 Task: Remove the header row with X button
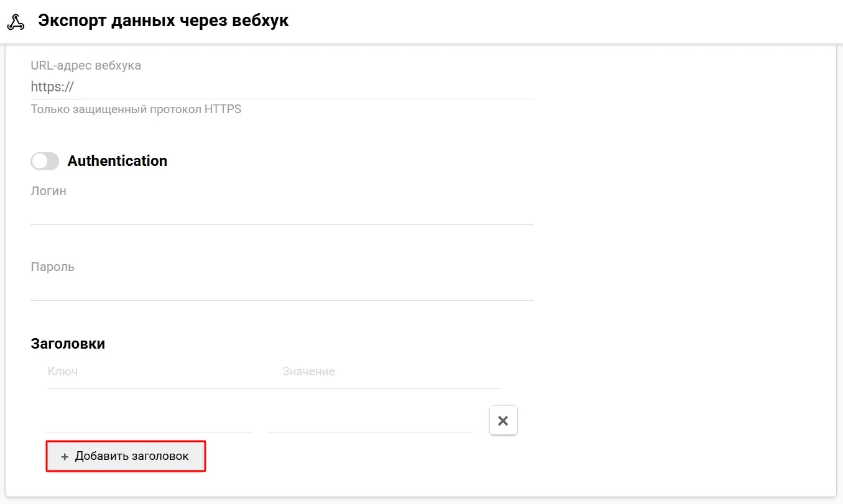(503, 421)
